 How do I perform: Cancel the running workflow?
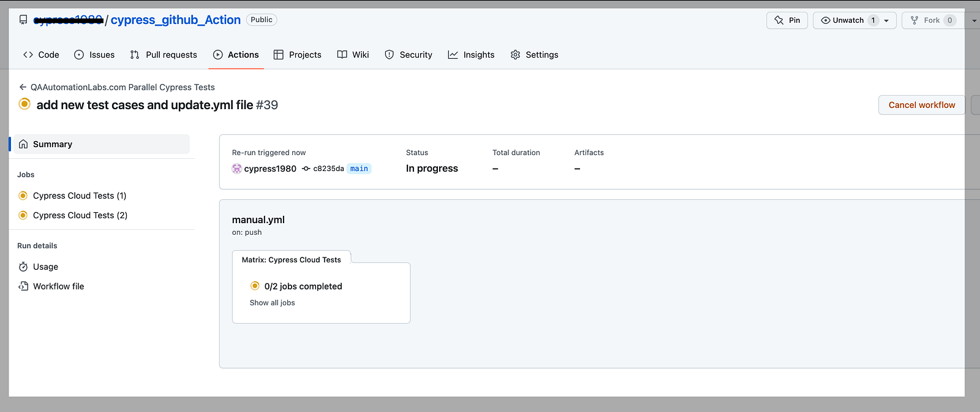point(922,105)
